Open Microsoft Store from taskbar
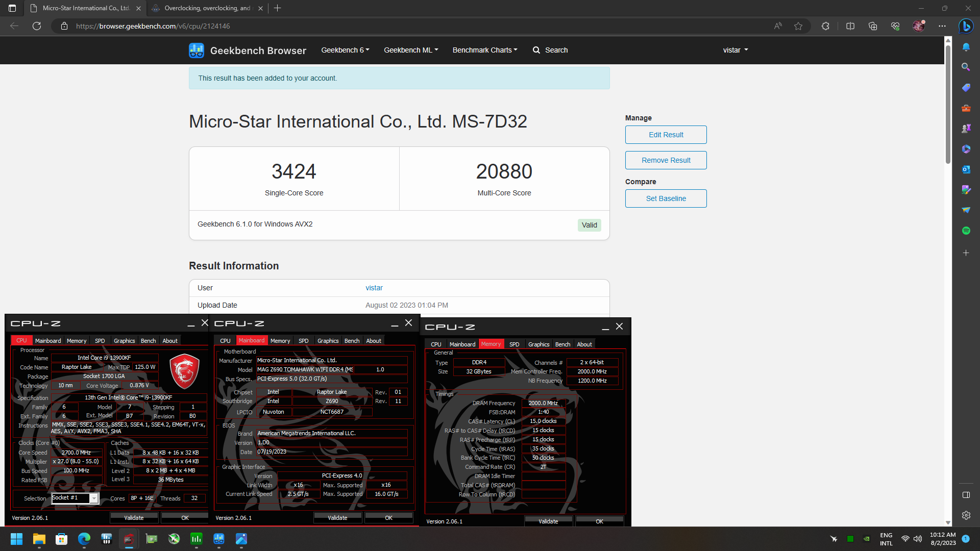 click(61, 539)
